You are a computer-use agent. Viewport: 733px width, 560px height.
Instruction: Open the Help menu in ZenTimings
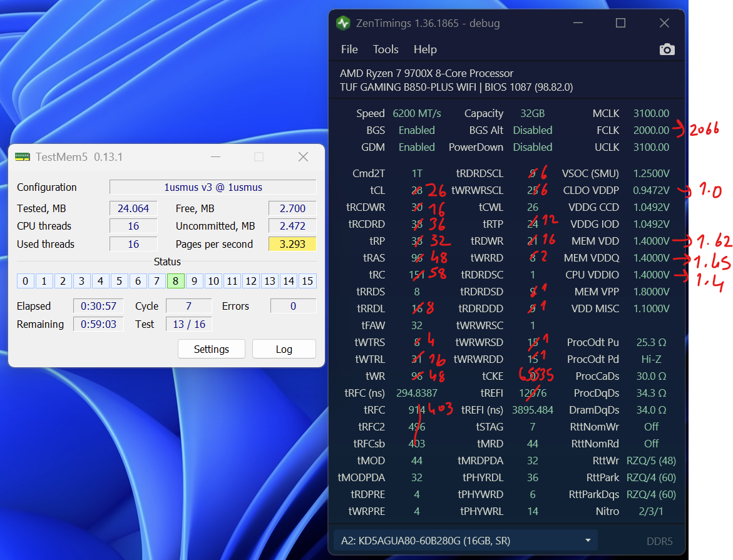pos(425,49)
